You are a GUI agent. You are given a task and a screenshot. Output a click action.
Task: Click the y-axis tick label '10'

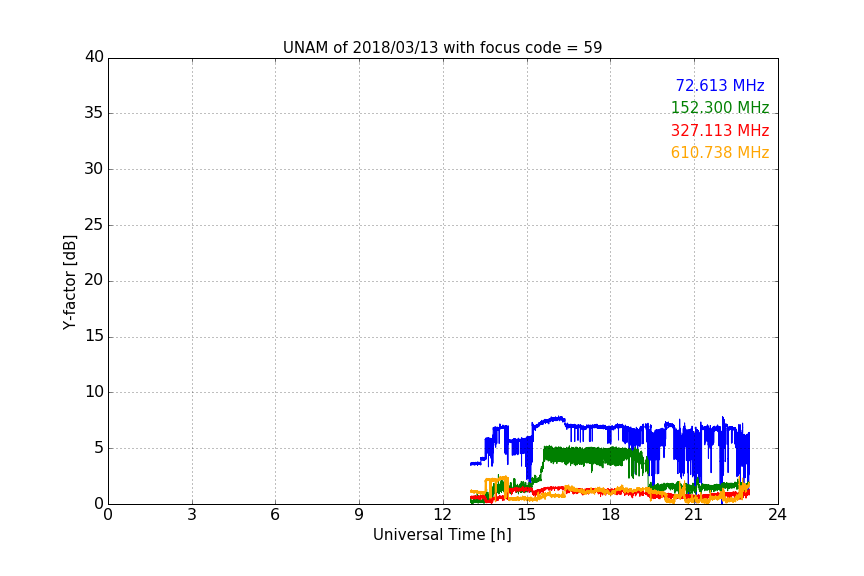[94, 392]
